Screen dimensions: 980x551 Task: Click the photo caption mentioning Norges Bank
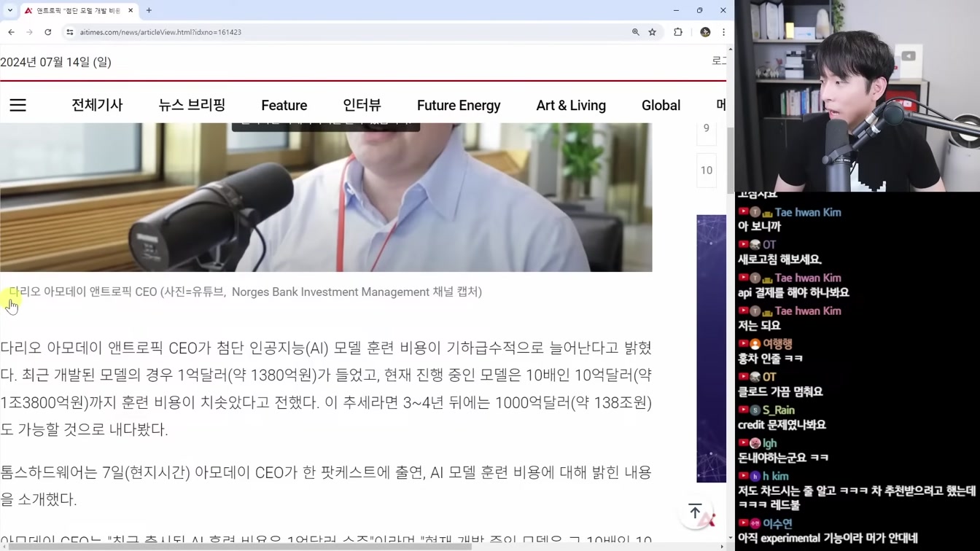245,292
